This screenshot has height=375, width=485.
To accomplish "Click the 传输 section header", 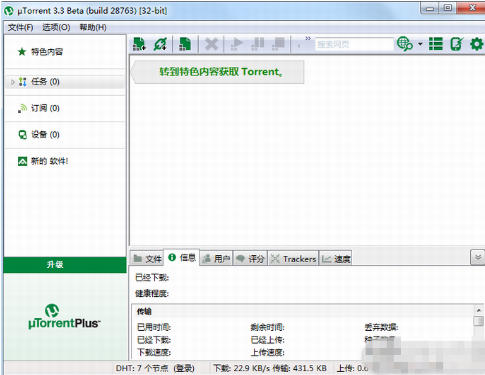I will (x=144, y=311).
